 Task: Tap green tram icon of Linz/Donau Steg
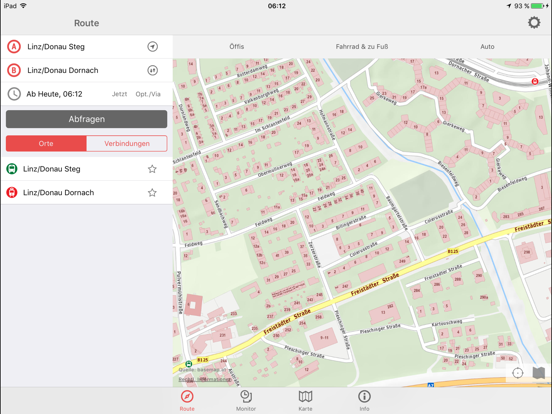(x=12, y=169)
